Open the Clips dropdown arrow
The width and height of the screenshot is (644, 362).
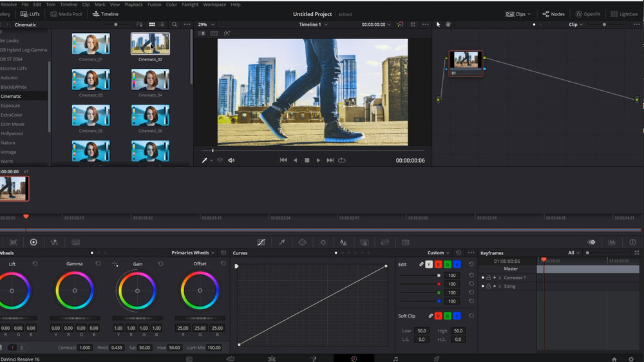529,14
